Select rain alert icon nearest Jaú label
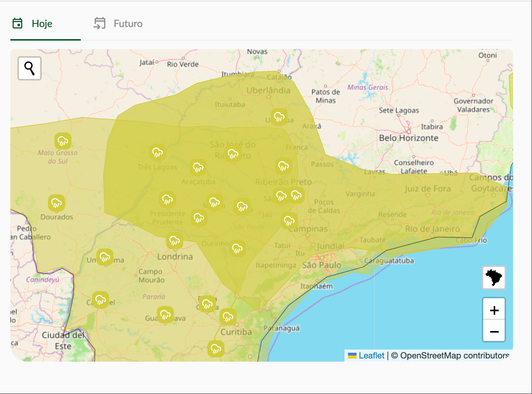This screenshot has width=532, height=394. coord(242,206)
